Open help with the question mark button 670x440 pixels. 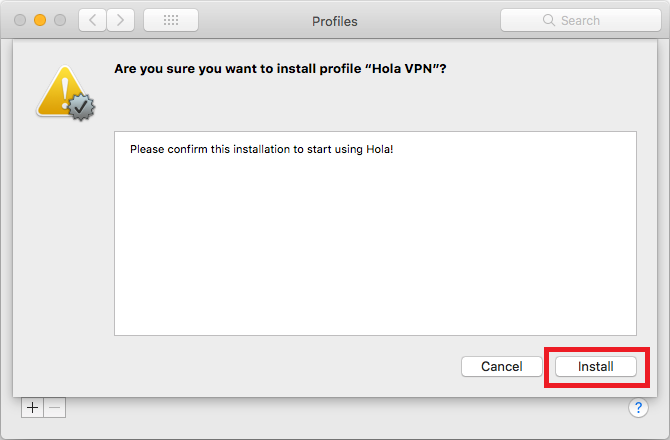[638, 408]
